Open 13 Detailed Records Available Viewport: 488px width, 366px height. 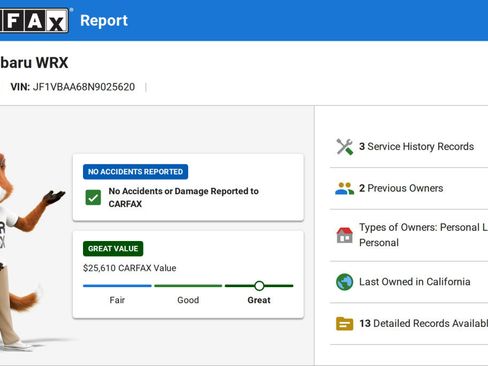pos(409,324)
